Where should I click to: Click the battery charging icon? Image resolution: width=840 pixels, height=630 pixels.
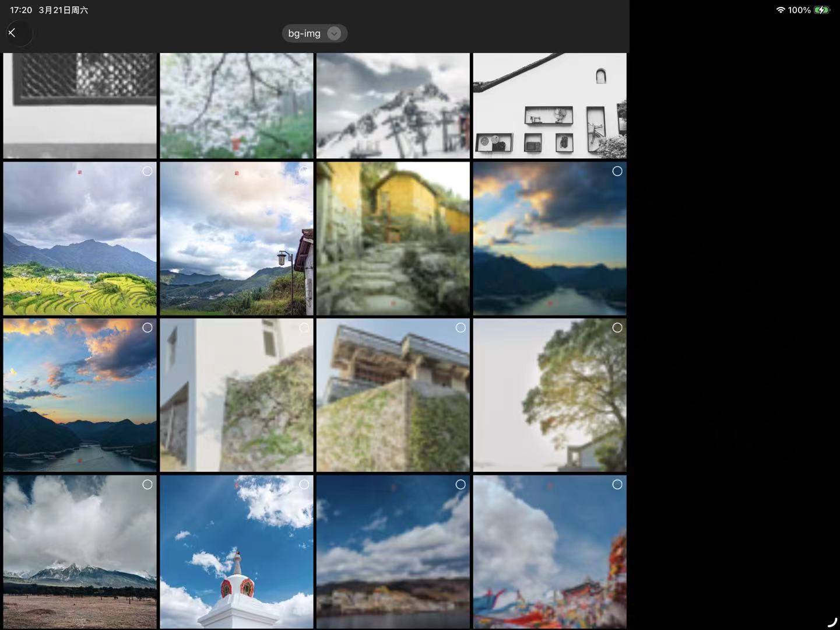pos(822,10)
